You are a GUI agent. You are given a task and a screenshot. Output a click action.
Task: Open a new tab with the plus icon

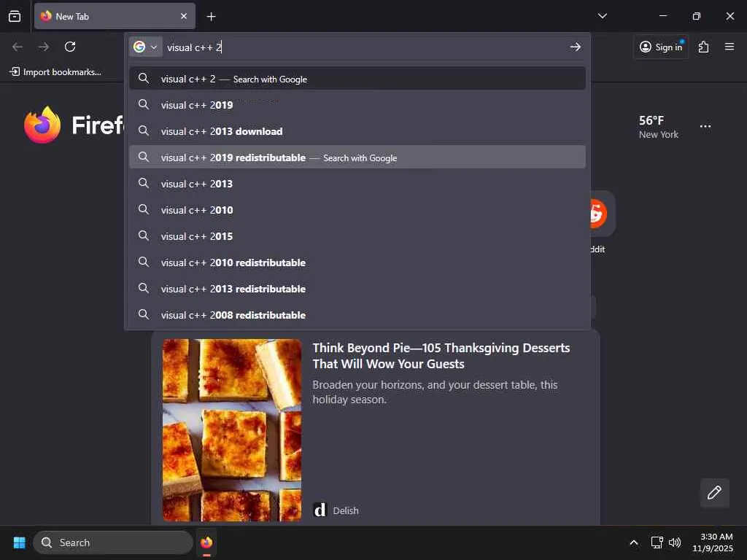[x=211, y=17]
